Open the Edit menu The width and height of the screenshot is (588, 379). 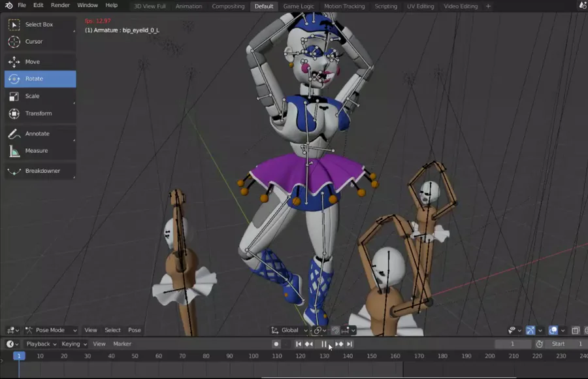[39, 5]
